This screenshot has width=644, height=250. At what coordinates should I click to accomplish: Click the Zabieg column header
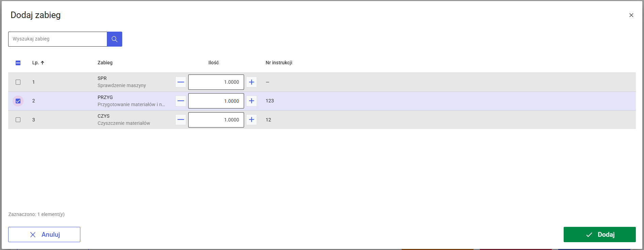coord(105,63)
